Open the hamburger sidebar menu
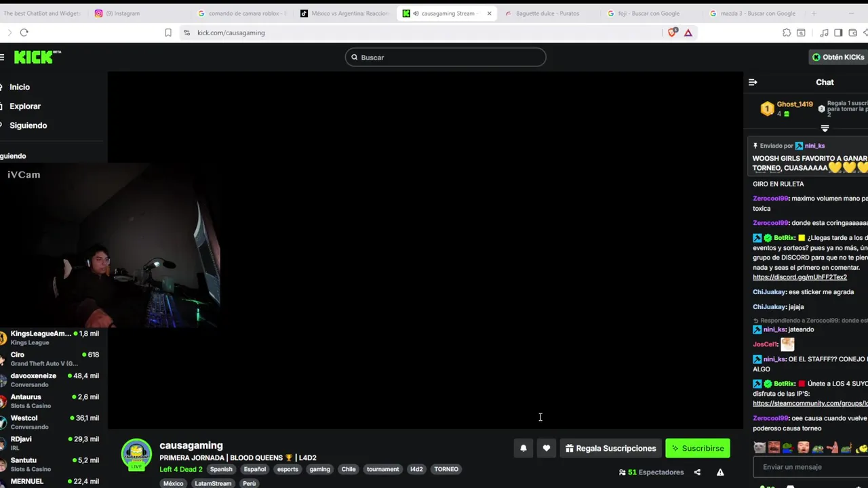 [x=2, y=58]
